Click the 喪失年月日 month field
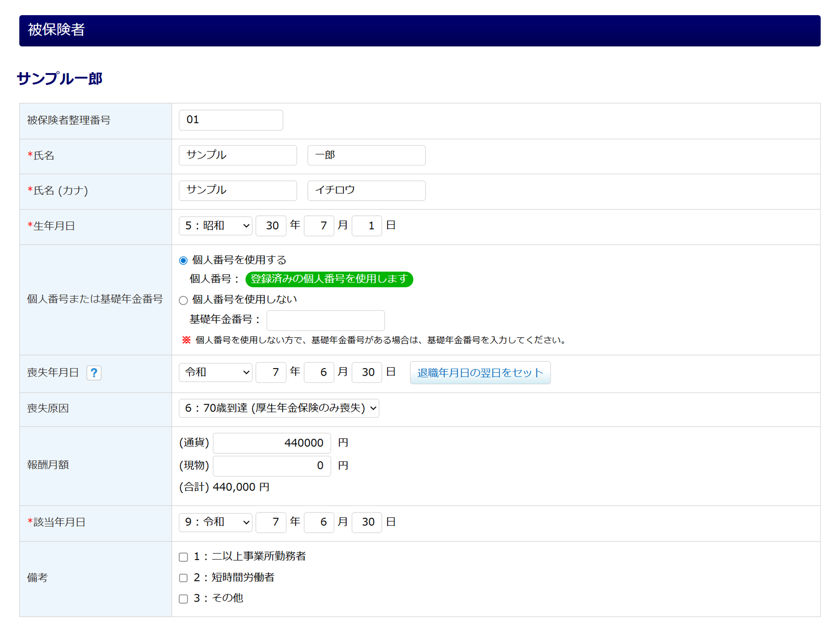The height and width of the screenshot is (628, 840). point(319,372)
